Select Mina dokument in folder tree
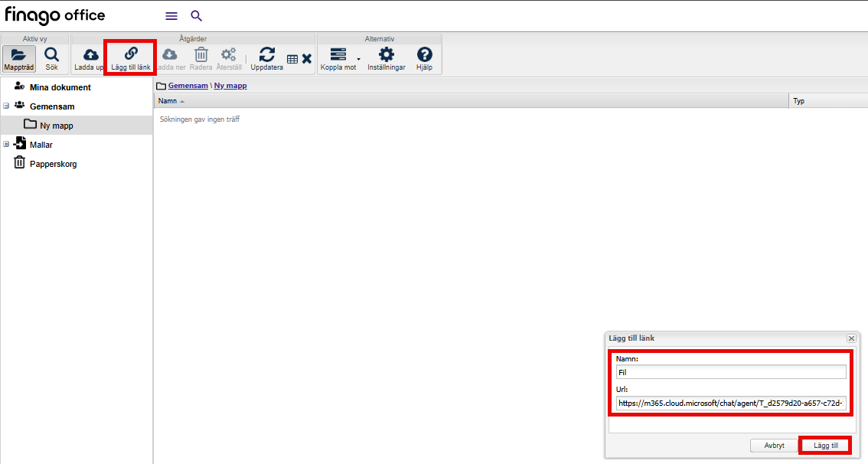The height and width of the screenshot is (464, 868). tap(60, 87)
